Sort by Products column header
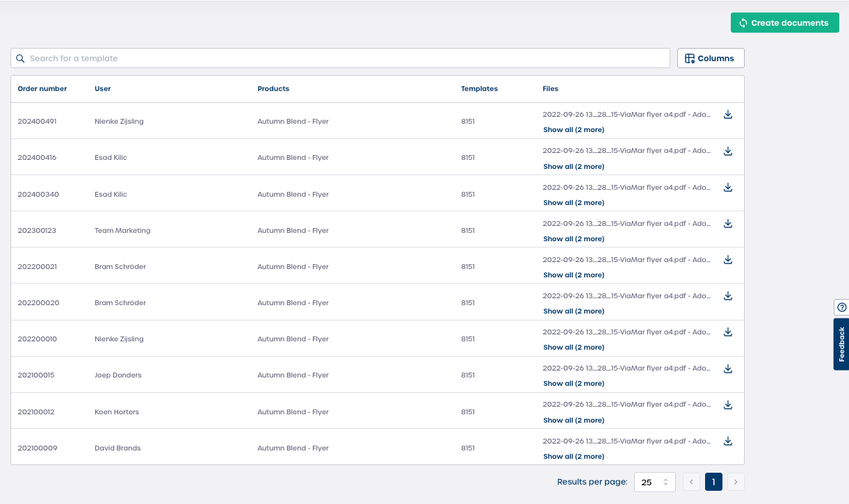 [x=273, y=89]
